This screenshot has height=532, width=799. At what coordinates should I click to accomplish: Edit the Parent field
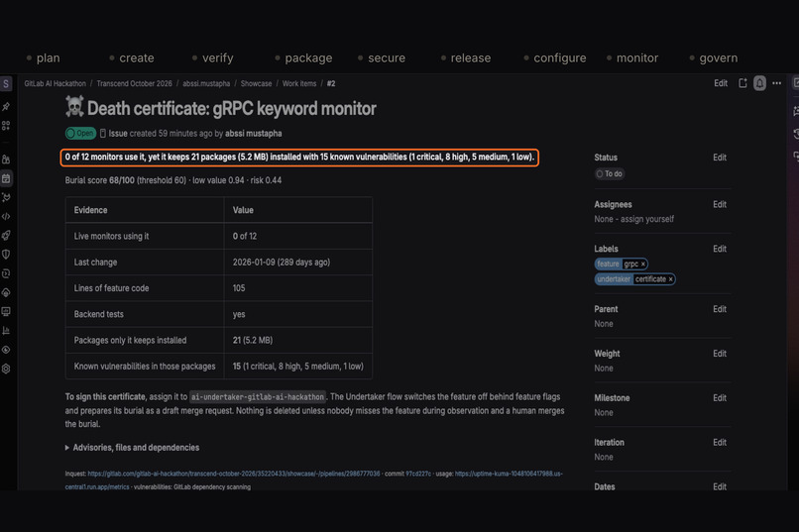pyautogui.click(x=720, y=309)
